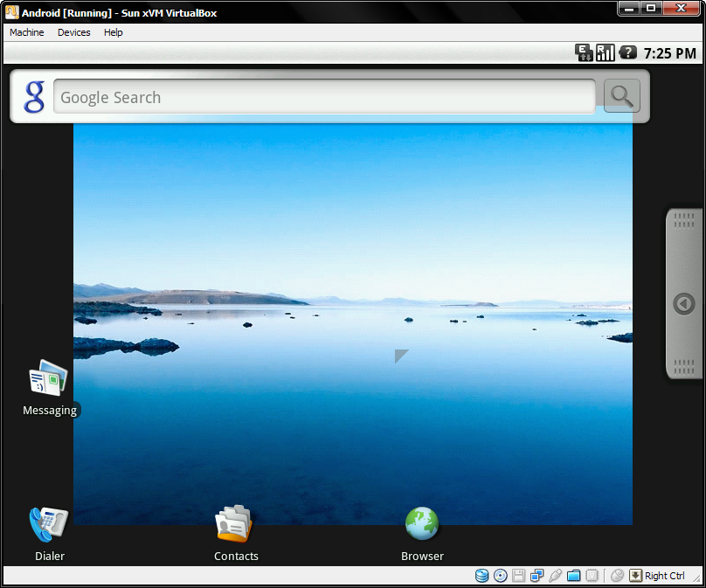Minimize the VirtualBox window
This screenshot has width=706, height=588.
[x=629, y=8]
